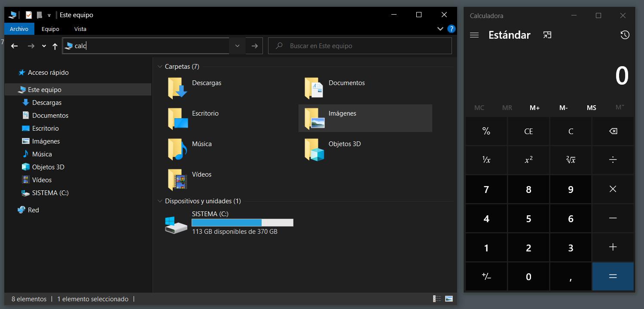Collapse the Dispositivos y unidades group
Viewport: 644px width, 309px height.
pyautogui.click(x=160, y=201)
